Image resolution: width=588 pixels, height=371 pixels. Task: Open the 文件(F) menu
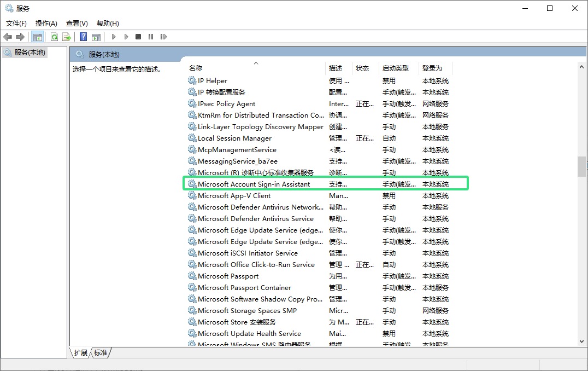[16, 24]
